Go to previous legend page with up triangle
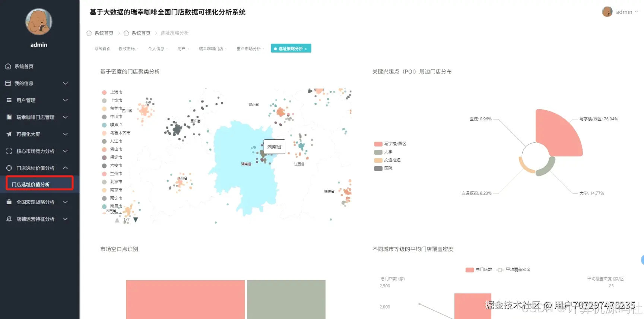644x319 pixels. coord(117,220)
